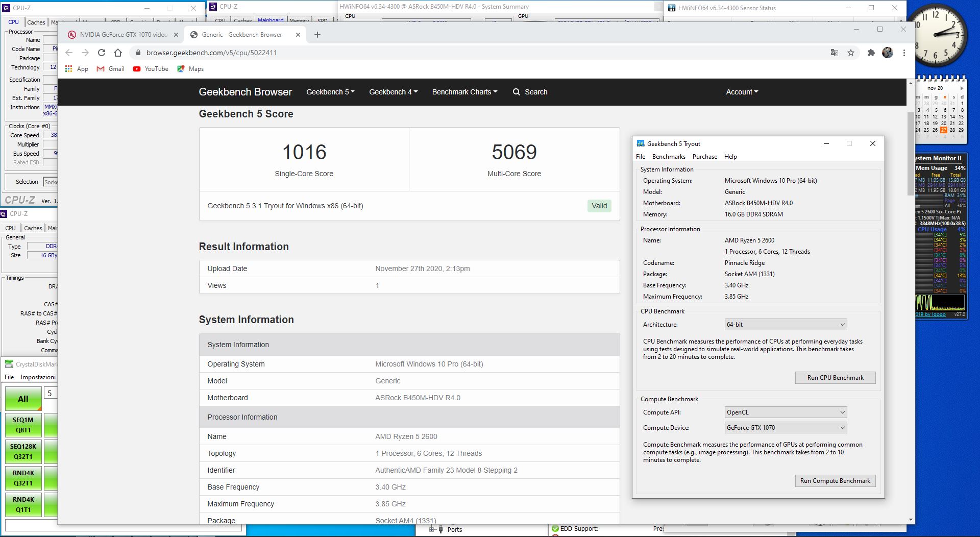The image size is (980, 537).
Task: Close the NVIDIA GeForce GTX 1070 tab
Action: [176, 35]
